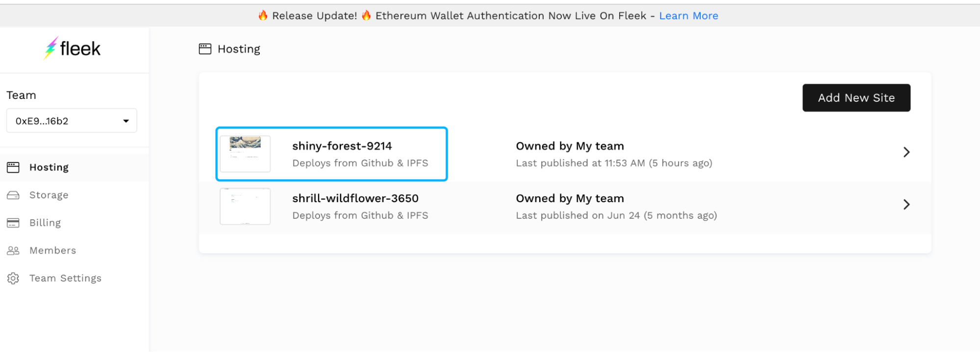Open the Team selector dropdown 0xE9...16b2
Image resolution: width=980 pixels, height=352 pixels.
pyautogui.click(x=72, y=121)
